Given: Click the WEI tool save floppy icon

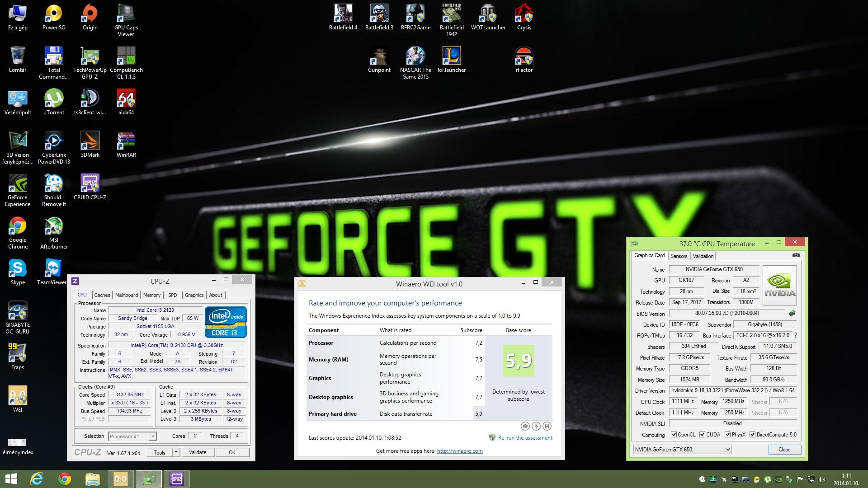Looking at the screenshot, I should (x=547, y=426).
